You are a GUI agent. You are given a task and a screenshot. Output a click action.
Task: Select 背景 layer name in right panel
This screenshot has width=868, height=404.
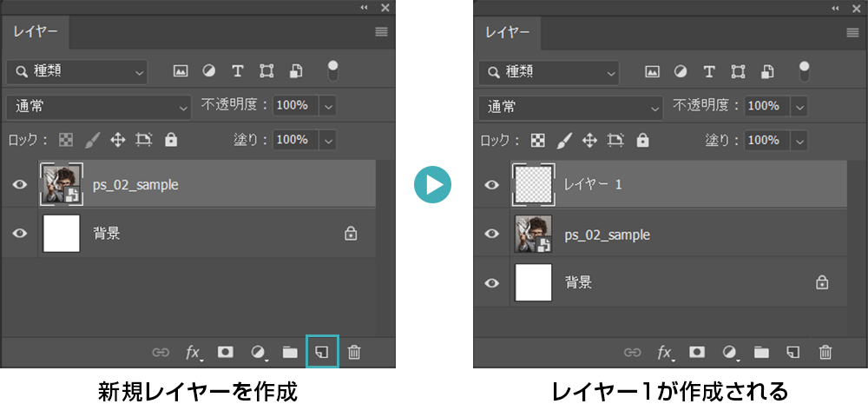tap(578, 282)
